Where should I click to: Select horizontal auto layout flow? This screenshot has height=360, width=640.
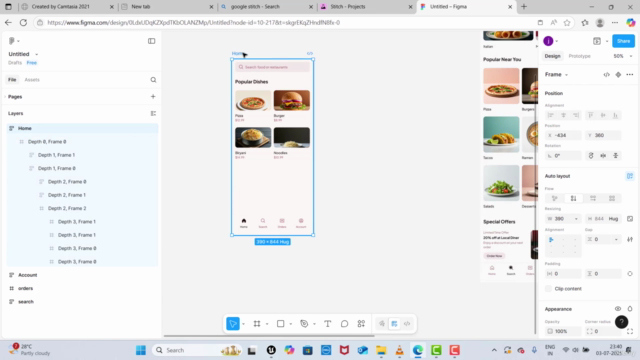[593, 198]
